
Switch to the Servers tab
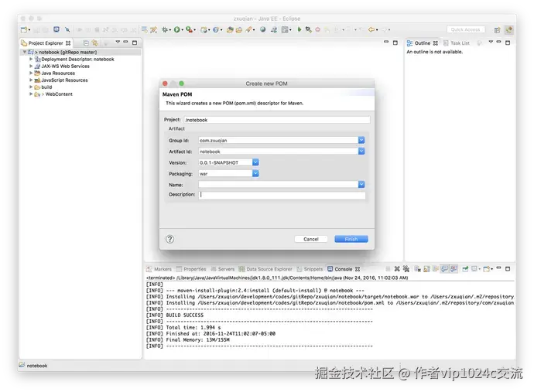pos(223,269)
